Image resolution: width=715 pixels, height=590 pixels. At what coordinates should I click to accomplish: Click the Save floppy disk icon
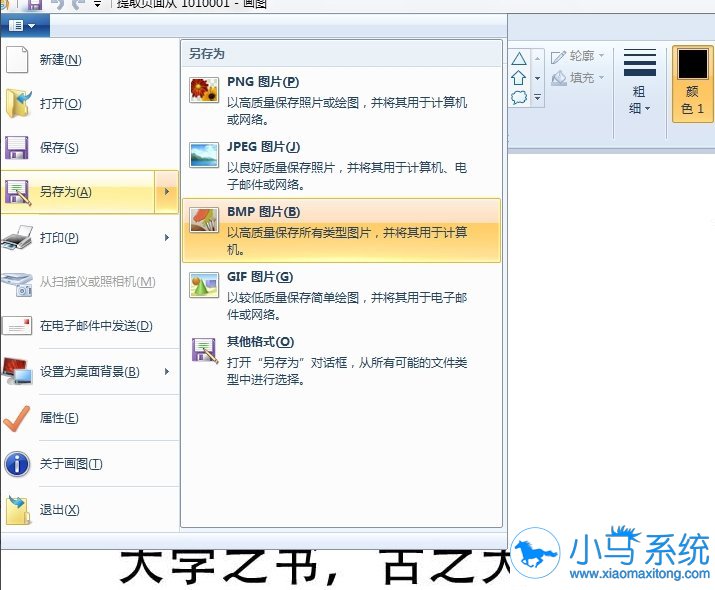[x=17, y=148]
